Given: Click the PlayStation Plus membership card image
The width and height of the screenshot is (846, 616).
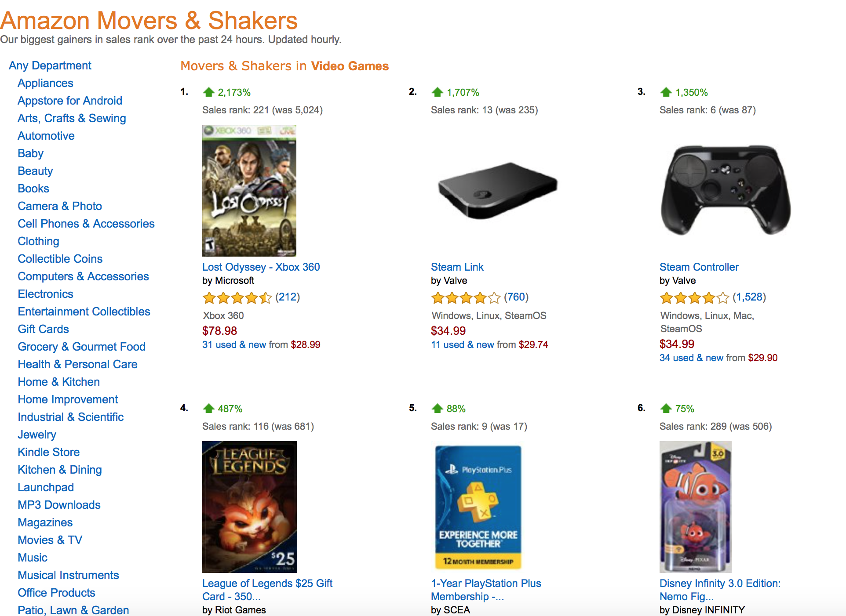Looking at the screenshot, I should 478,507.
